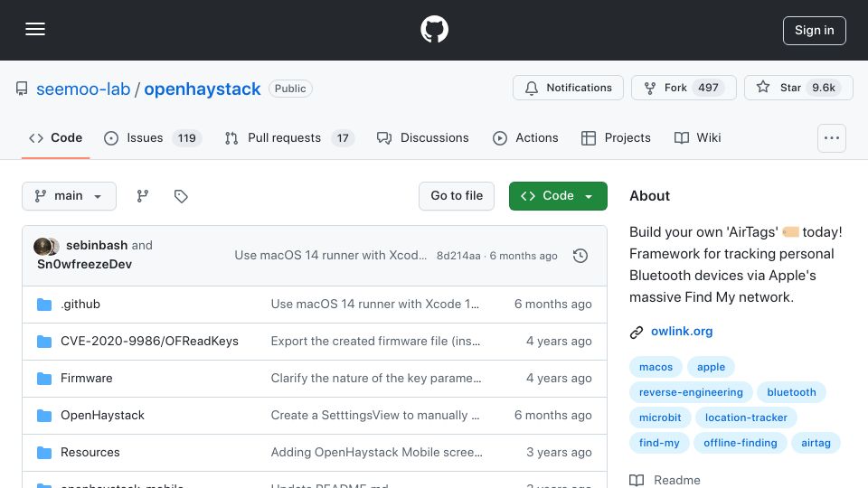Open the three-dot more tabs menu
The height and width of the screenshot is (488, 868).
[832, 138]
